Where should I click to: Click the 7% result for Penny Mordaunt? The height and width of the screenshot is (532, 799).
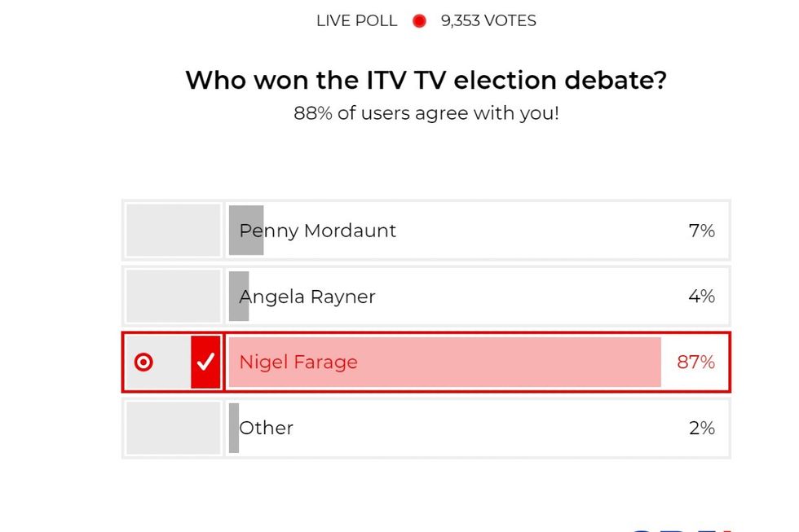coord(701,231)
